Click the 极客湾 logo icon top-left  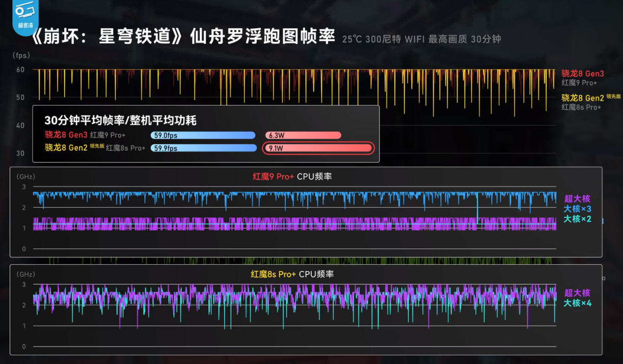26,13
